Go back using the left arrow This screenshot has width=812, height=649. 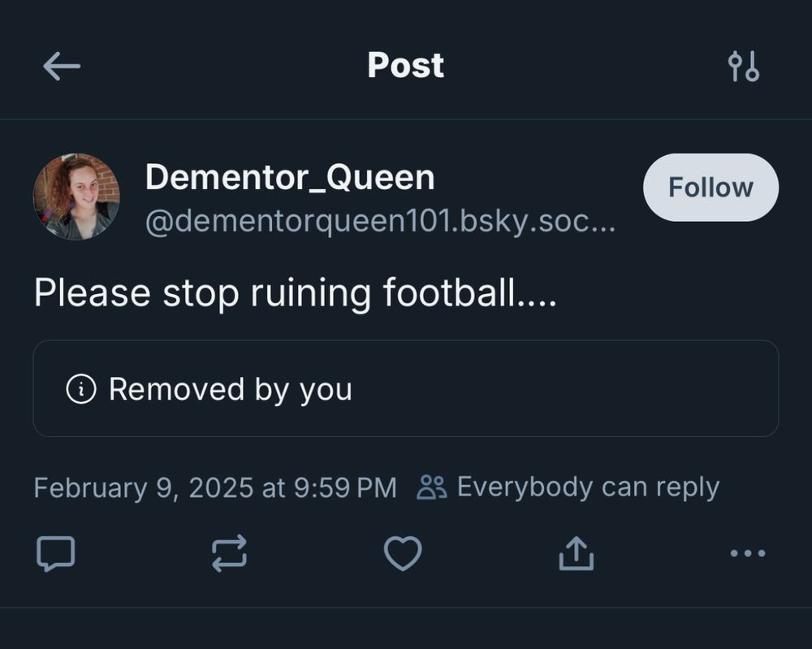point(62,66)
